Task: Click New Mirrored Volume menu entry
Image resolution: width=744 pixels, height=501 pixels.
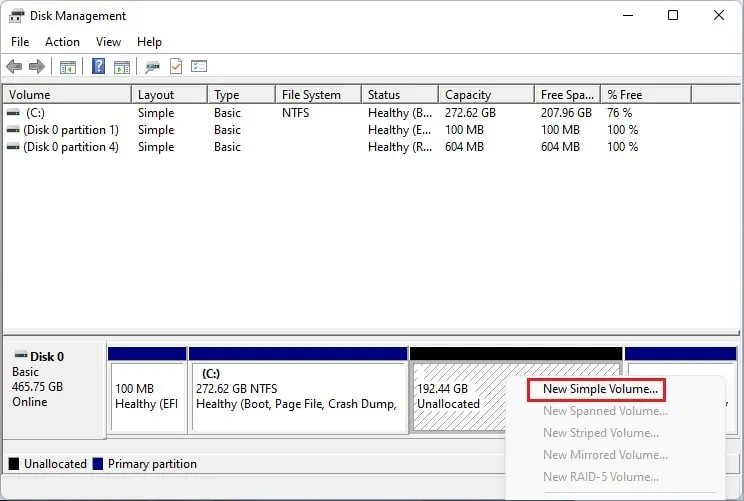Action: (605, 455)
